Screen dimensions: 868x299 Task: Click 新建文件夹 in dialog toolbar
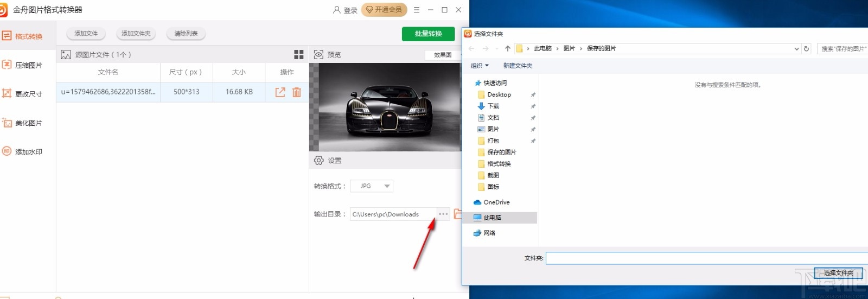518,66
